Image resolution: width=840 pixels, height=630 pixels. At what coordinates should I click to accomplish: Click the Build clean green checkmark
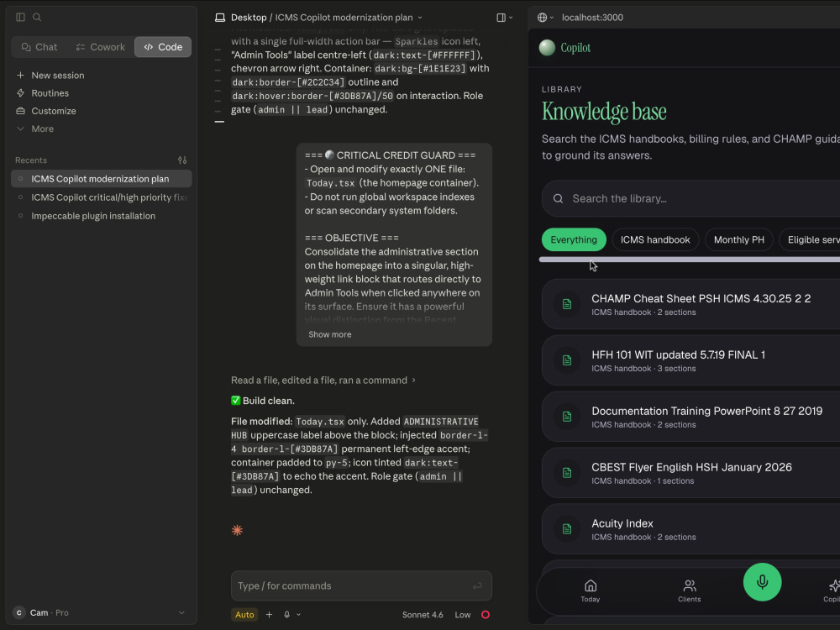click(x=236, y=401)
